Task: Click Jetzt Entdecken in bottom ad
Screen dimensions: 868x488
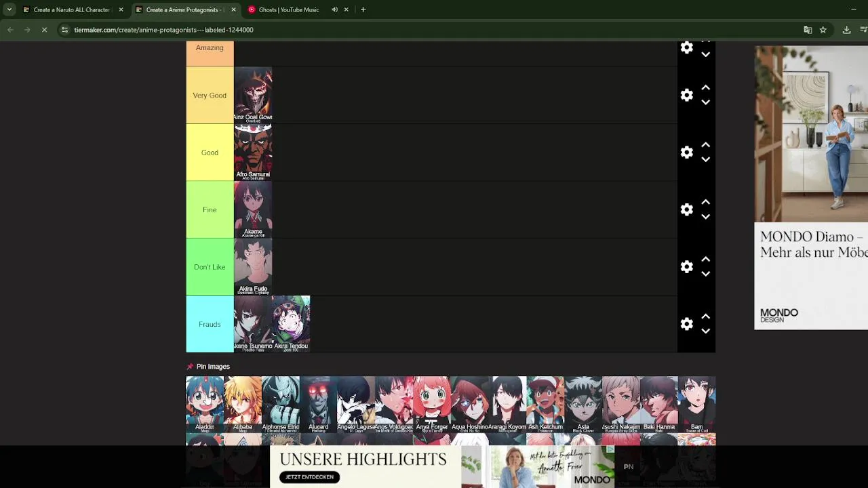Action: point(309,477)
